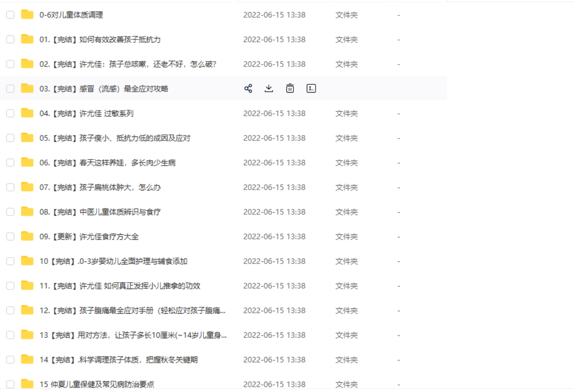Check the box for 05. 孩子瘦小、抵抗力低
Viewport: 574px width, 392px height.
[10, 138]
